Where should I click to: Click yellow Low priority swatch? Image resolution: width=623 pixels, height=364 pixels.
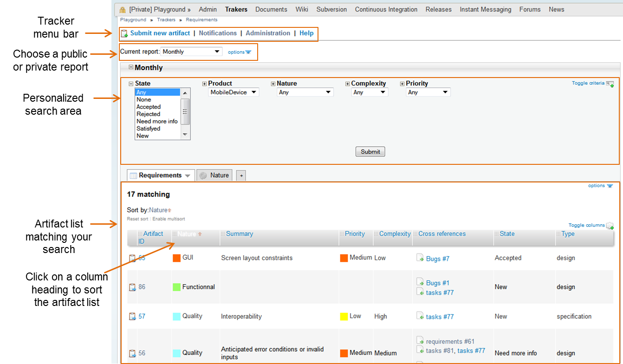[x=344, y=317]
